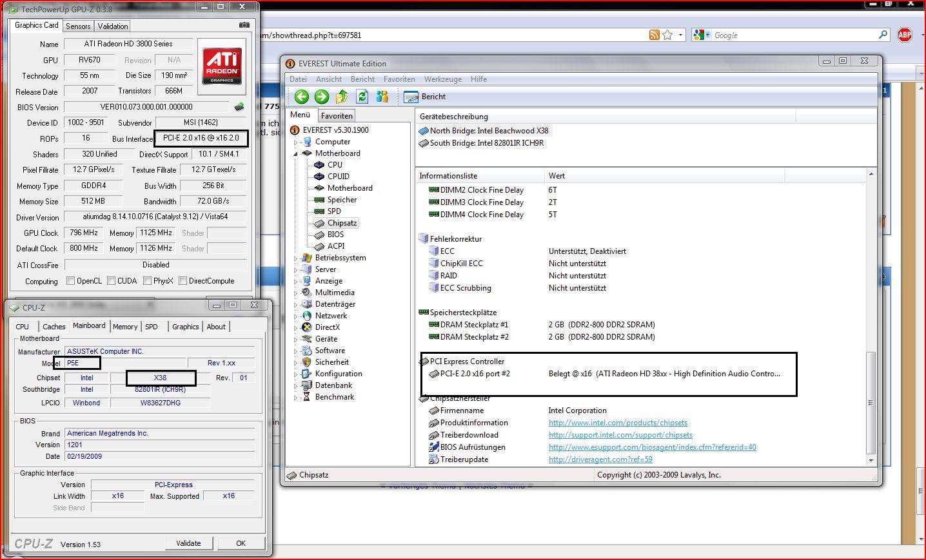Select Speicher item in EVEREST tree
Image resolution: width=926 pixels, height=560 pixels.
click(x=342, y=200)
